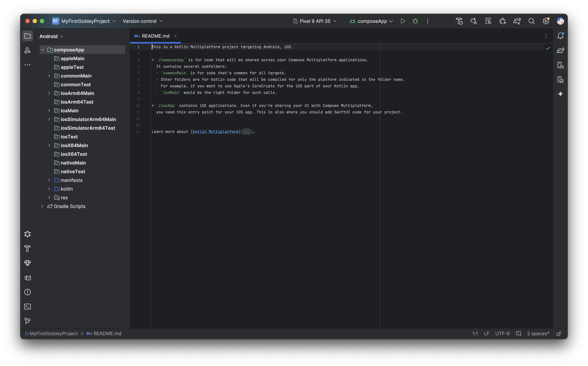Open composeApp run configuration dropdown

click(x=371, y=21)
